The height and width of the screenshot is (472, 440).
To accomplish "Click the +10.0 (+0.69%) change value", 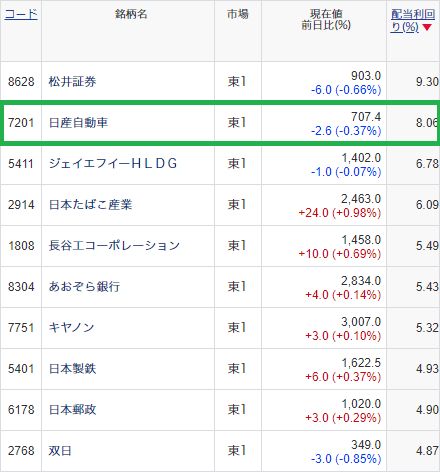I will (x=340, y=254).
